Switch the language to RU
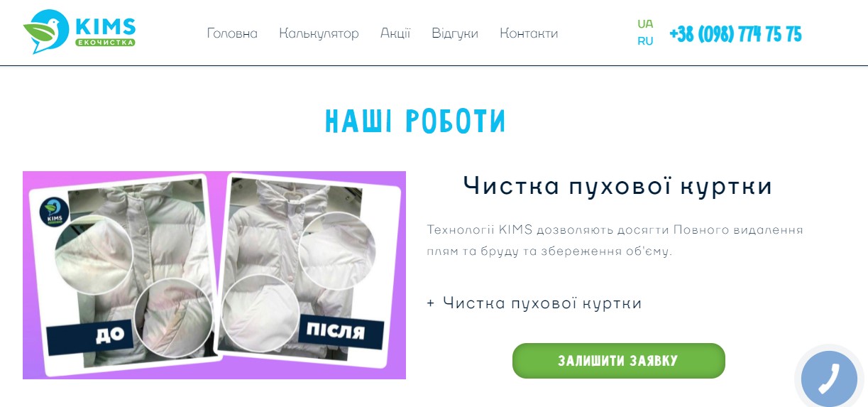This screenshot has width=868, height=407. (x=645, y=41)
